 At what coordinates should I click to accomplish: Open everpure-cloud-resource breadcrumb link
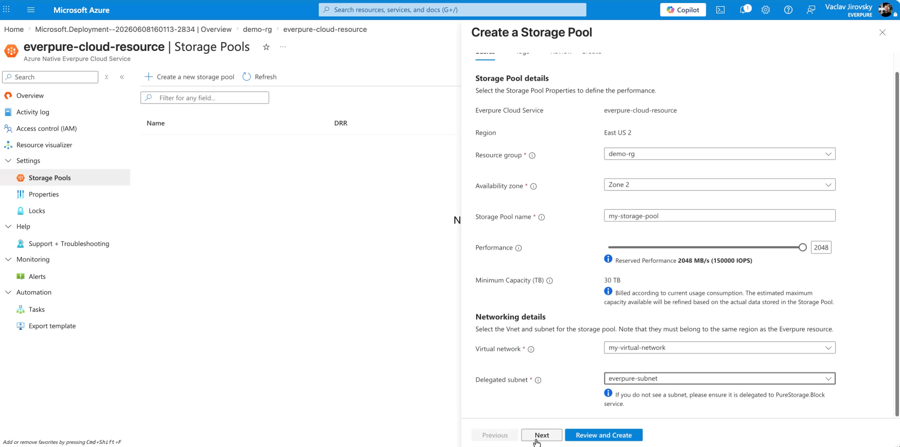pos(325,29)
